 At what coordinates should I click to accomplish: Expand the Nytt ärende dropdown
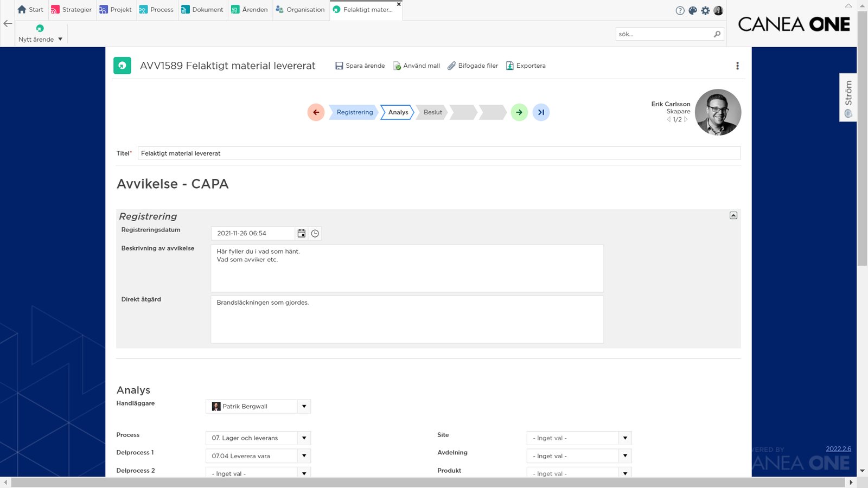coord(60,39)
